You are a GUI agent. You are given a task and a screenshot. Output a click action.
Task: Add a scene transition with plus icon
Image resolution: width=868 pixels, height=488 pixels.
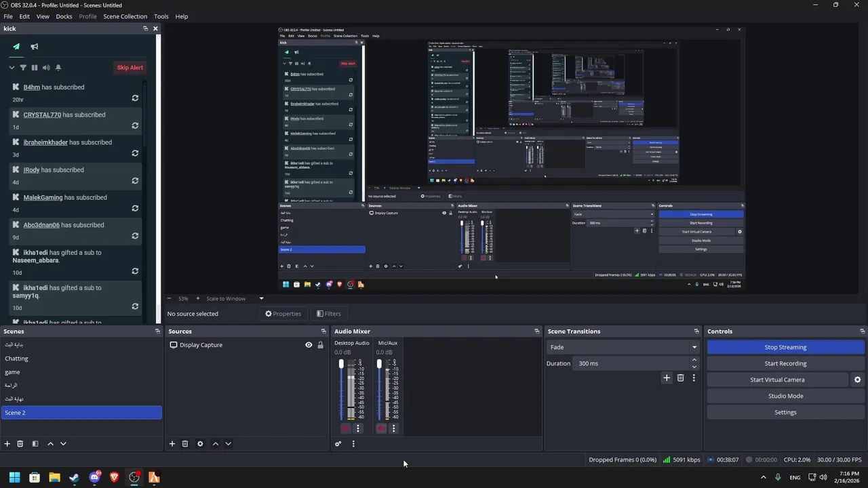tap(667, 378)
